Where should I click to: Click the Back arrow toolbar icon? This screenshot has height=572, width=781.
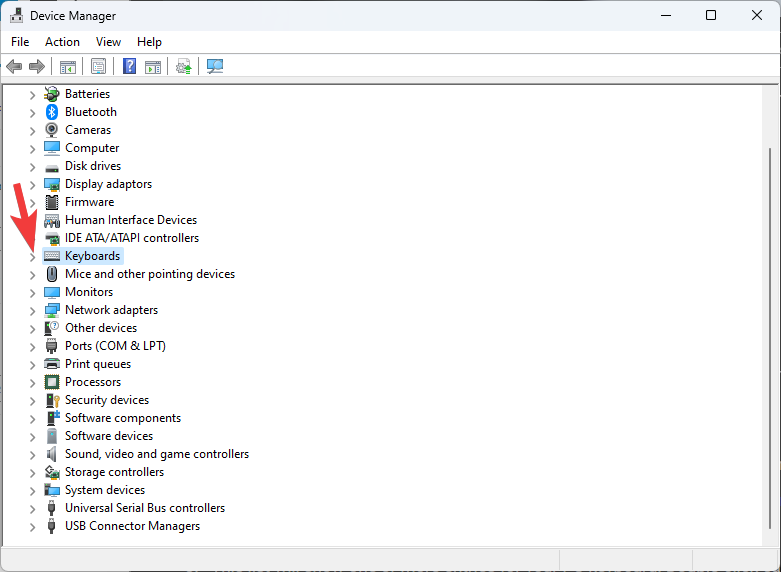[x=14, y=66]
